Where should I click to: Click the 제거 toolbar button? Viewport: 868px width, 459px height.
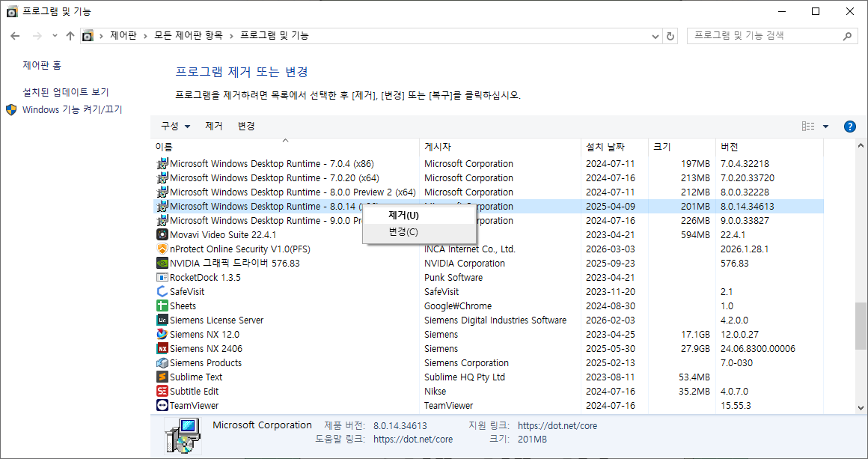pyautogui.click(x=214, y=127)
